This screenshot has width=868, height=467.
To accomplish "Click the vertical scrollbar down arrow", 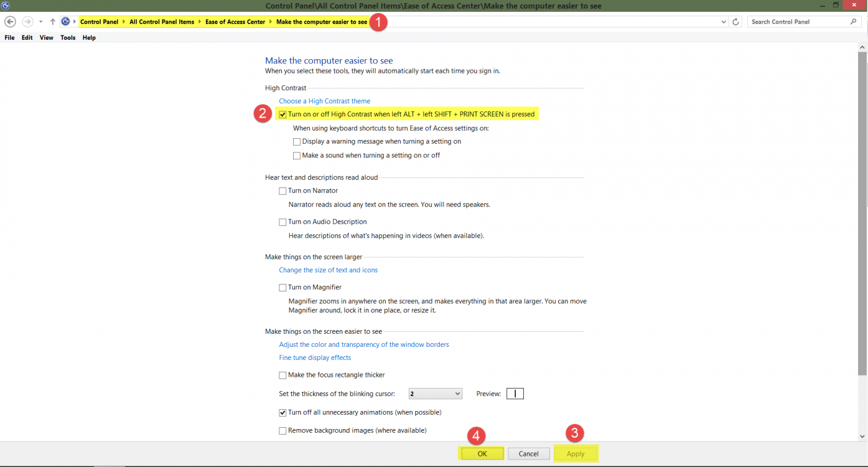I will [862, 436].
